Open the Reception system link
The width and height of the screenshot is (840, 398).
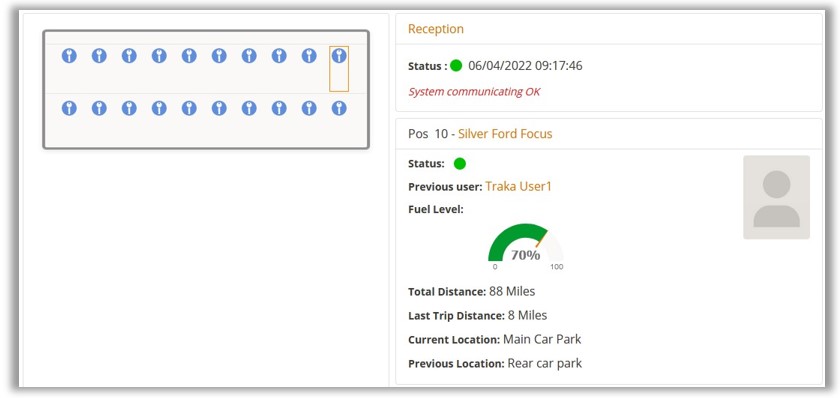[x=436, y=29]
